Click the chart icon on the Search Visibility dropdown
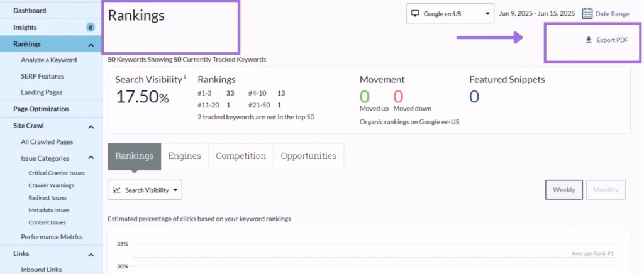 tap(118, 190)
